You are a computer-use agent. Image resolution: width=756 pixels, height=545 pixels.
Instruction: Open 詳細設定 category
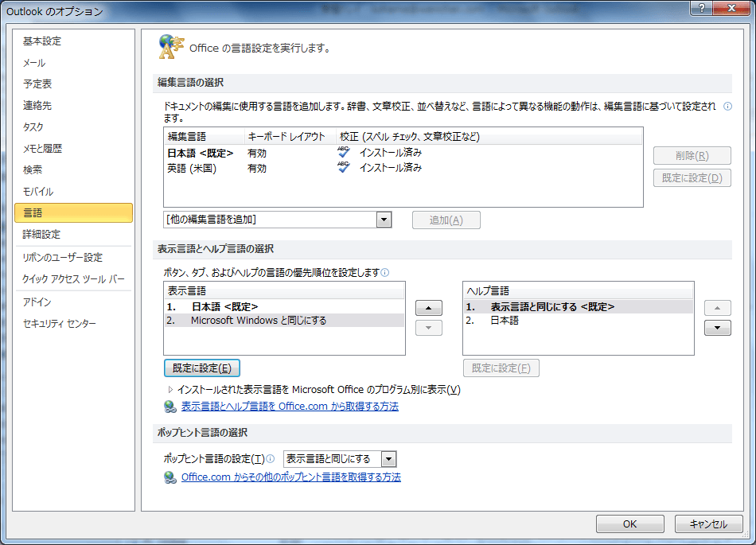click(73, 234)
